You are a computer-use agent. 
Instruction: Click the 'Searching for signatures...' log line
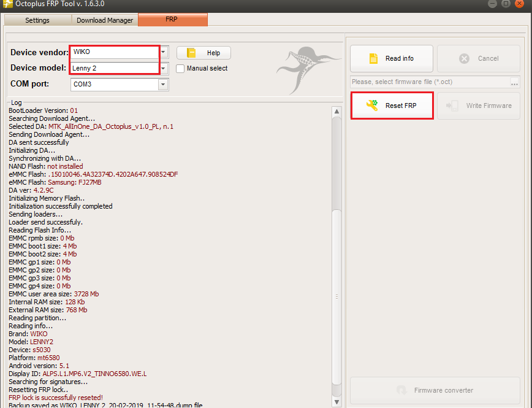48,382
